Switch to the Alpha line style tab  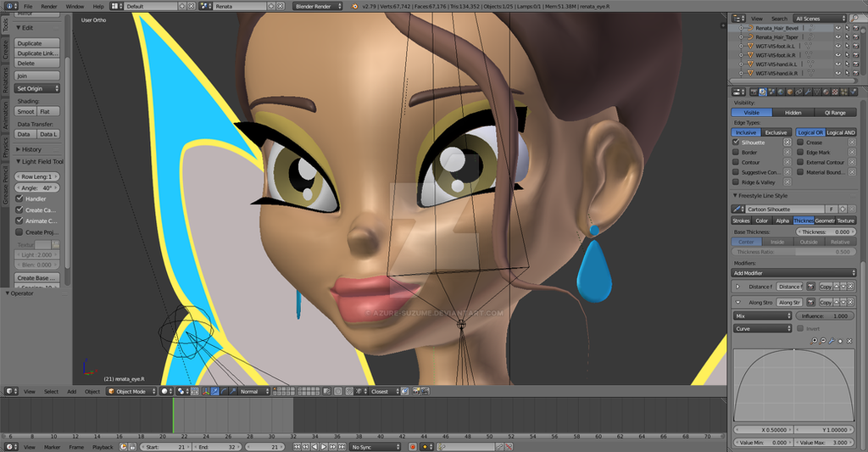782,220
